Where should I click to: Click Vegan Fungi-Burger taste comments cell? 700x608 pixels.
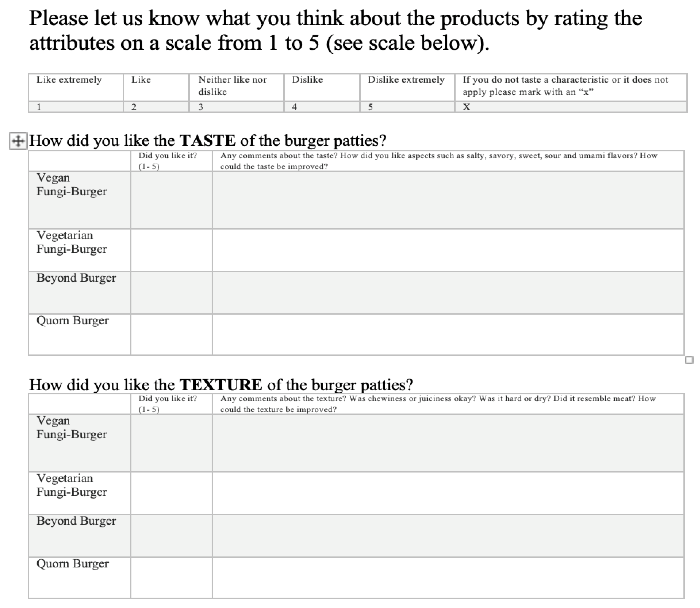pyautogui.click(x=448, y=200)
